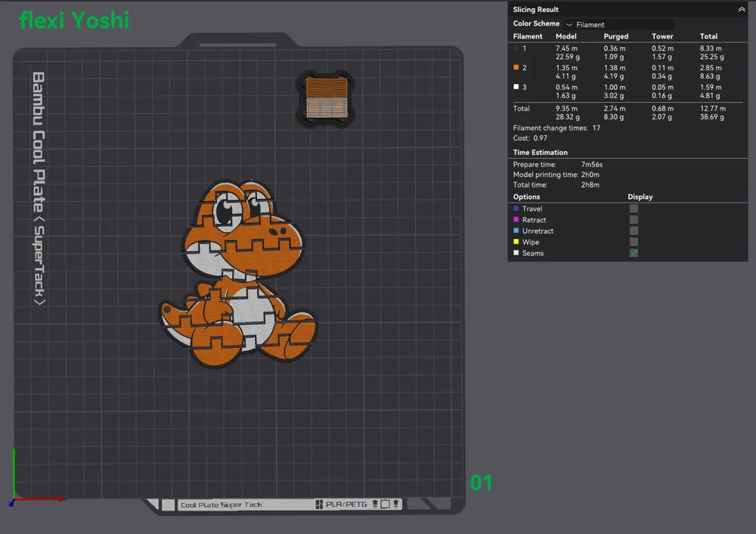Viewport: 756px width, 534px height.
Task: Click the yellow Wipe color square
Action: click(516, 242)
